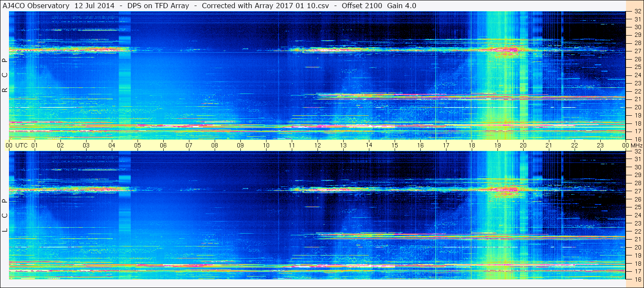Select the 03 hour marker
This screenshot has width=644, height=288.
coord(86,145)
